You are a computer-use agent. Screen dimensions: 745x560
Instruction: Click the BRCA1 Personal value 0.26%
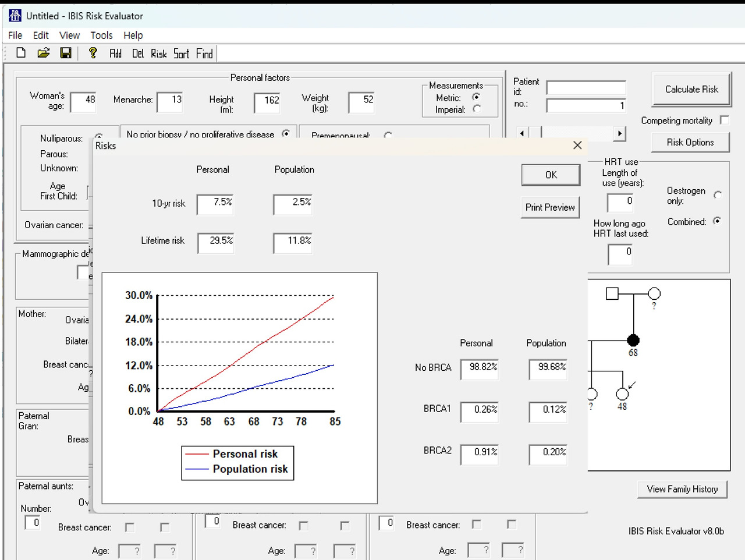click(480, 412)
